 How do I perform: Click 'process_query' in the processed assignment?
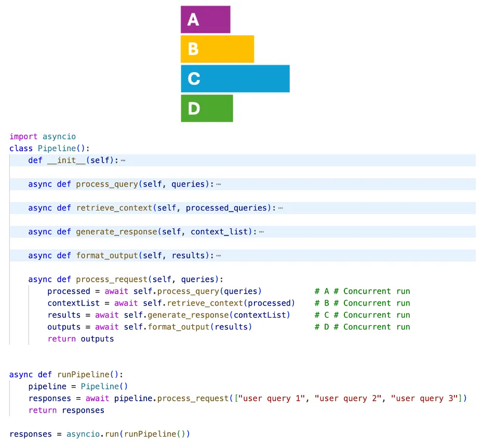[188, 292]
